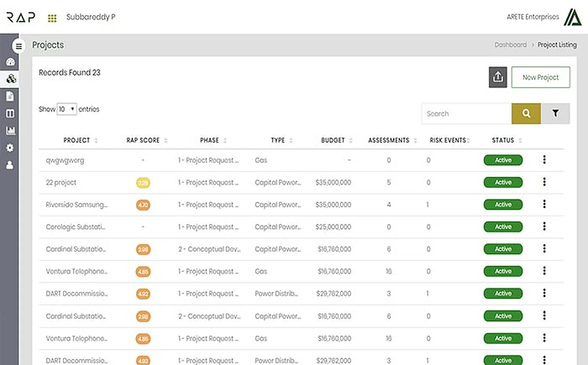Sort by BUDGET column
This screenshot has width=588, height=365.
[x=337, y=140]
